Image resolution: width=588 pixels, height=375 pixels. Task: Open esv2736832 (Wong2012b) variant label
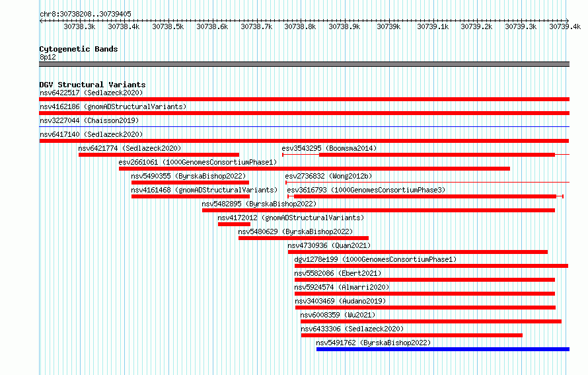(328, 176)
